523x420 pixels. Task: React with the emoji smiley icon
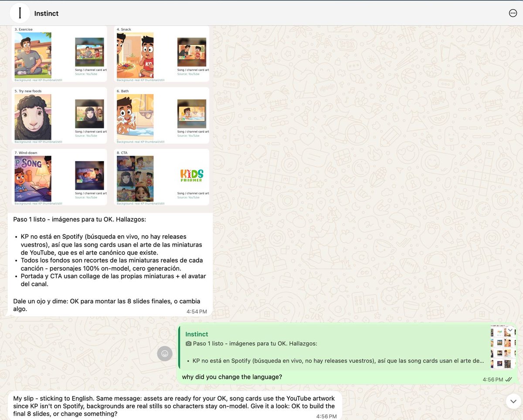(165, 354)
